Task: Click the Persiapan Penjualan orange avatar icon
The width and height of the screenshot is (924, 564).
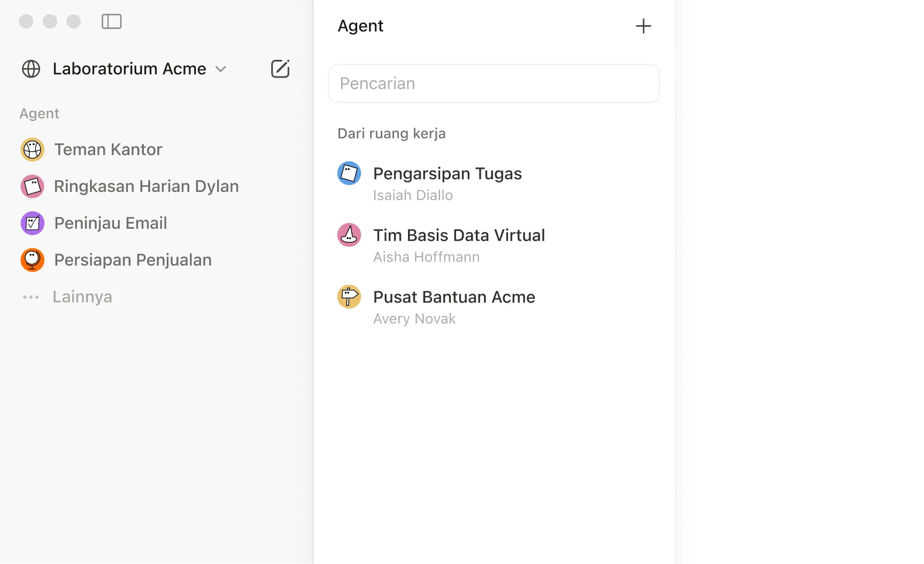Action: point(32,260)
